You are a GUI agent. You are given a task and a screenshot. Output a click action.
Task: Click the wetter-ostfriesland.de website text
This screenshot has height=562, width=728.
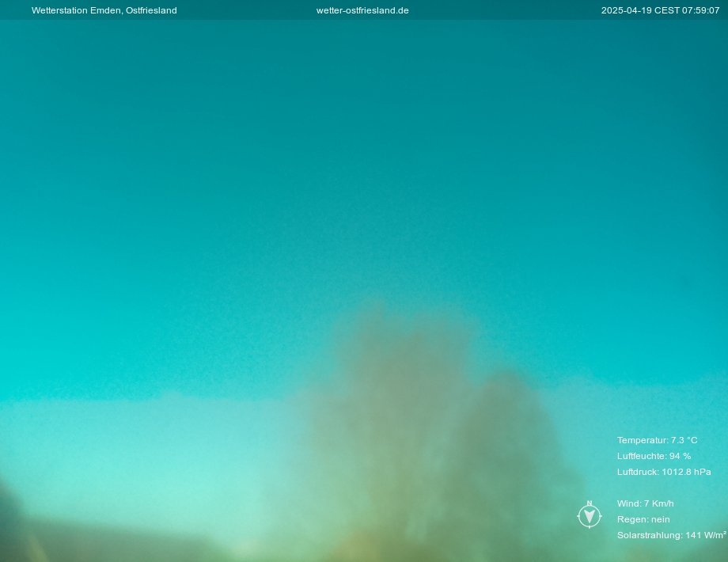coord(362,10)
